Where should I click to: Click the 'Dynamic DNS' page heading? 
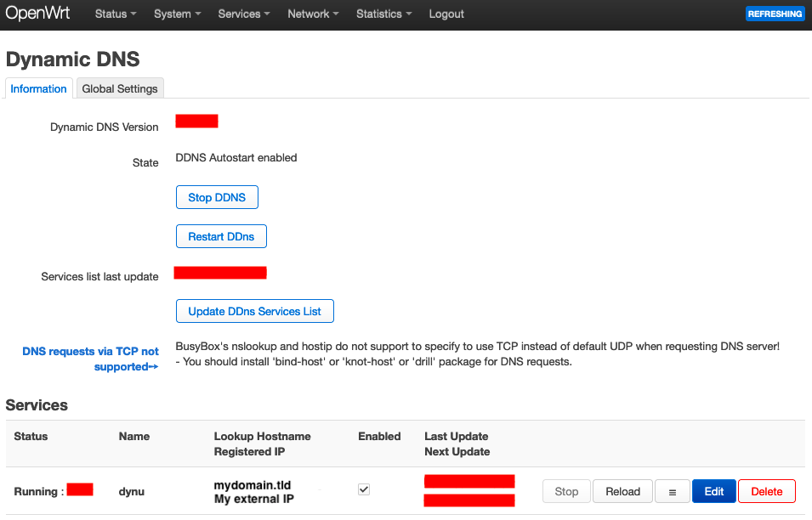pyautogui.click(x=72, y=59)
